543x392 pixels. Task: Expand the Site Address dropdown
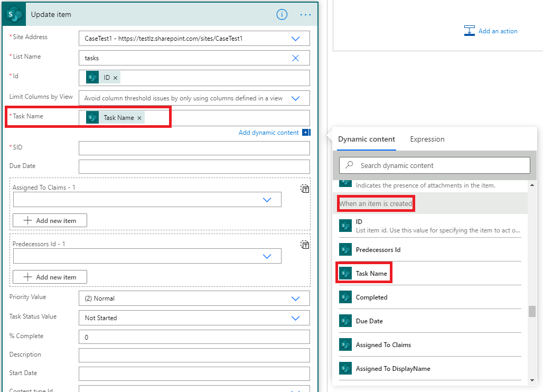(295, 39)
